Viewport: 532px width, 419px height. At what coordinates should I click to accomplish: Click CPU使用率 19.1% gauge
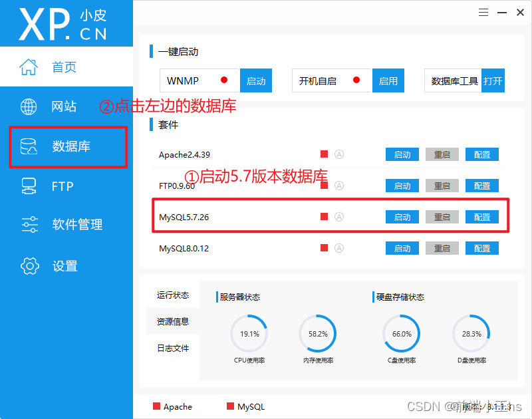pyautogui.click(x=249, y=334)
